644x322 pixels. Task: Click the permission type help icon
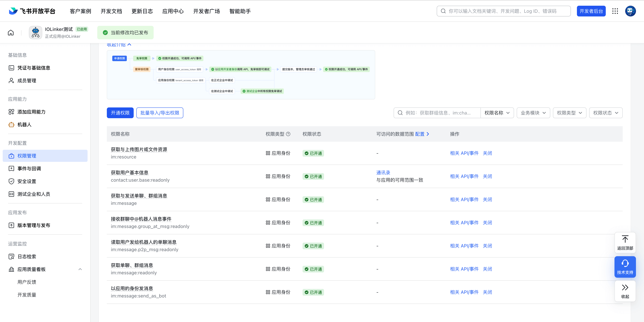pyautogui.click(x=288, y=134)
